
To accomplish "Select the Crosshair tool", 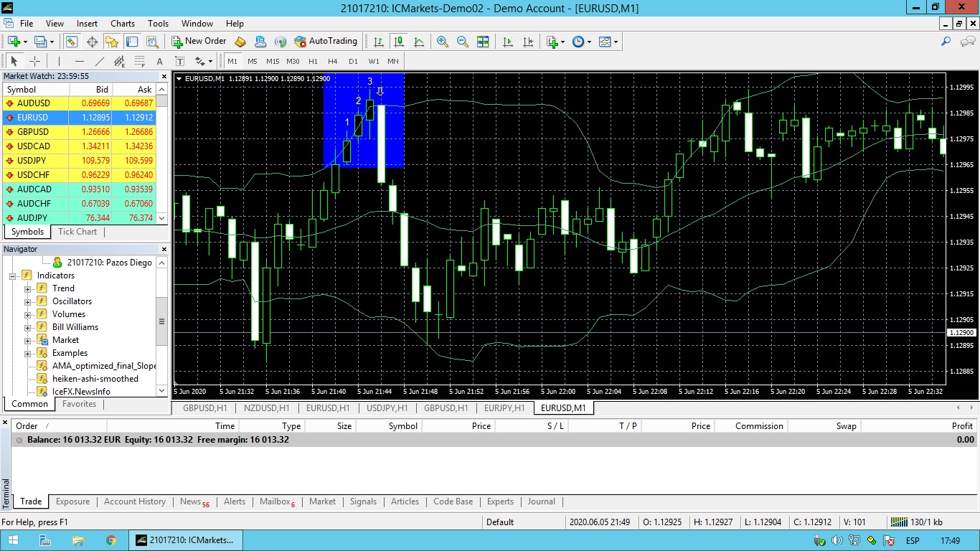I will tap(34, 62).
